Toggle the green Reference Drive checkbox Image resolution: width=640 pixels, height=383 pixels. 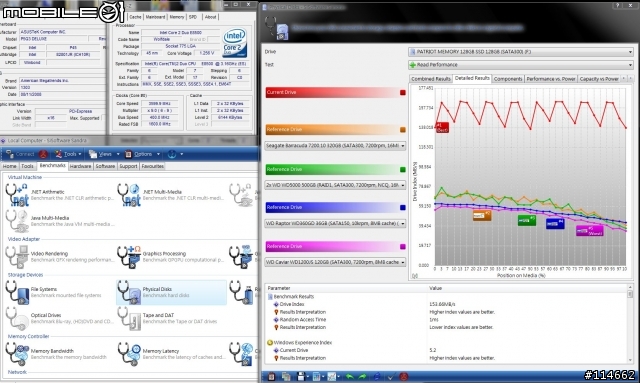(402, 169)
